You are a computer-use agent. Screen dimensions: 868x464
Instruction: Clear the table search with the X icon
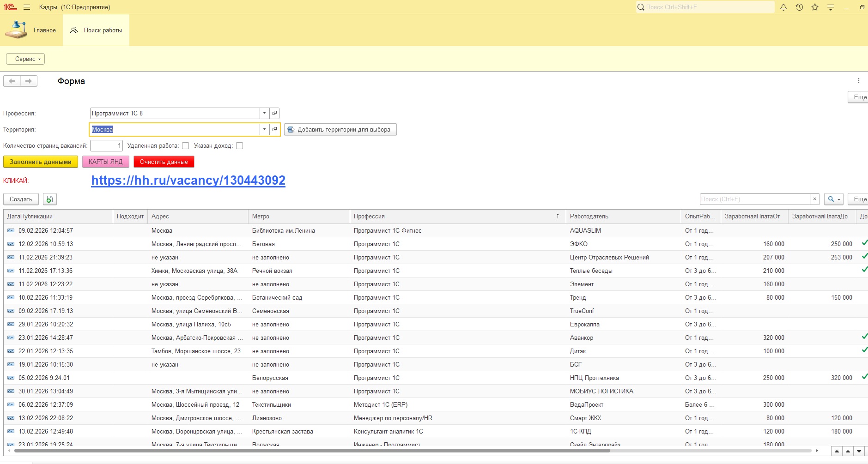(x=815, y=199)
